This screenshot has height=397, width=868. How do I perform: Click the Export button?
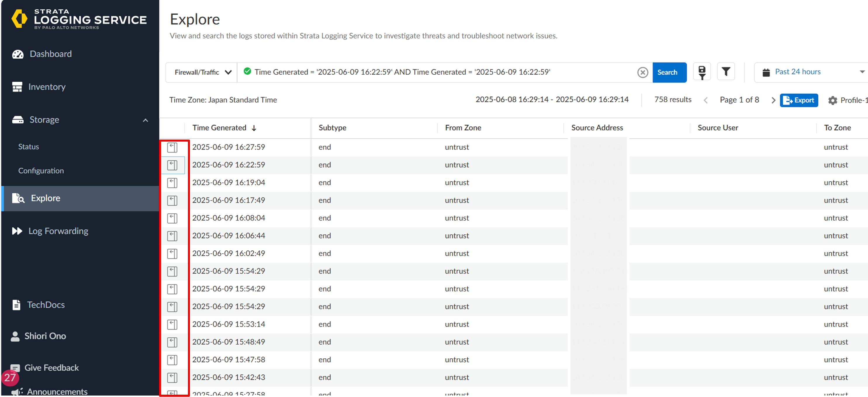[x=798, y=100]
